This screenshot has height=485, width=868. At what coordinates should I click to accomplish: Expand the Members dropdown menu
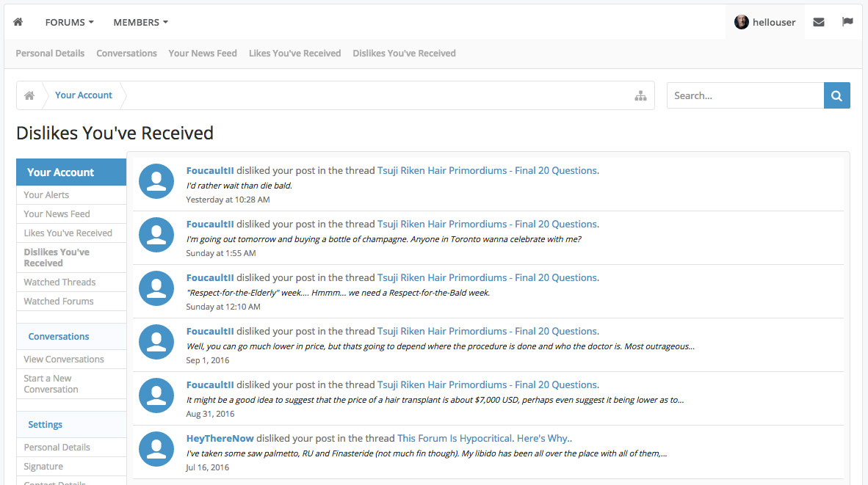click(x=140, y=22)
